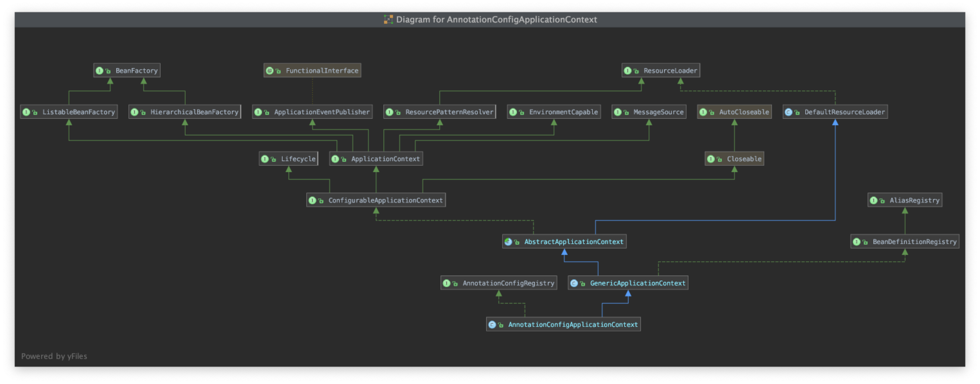
Task: Click the interface icon on BeanFactory node
Action: click(x=99, y=71)
